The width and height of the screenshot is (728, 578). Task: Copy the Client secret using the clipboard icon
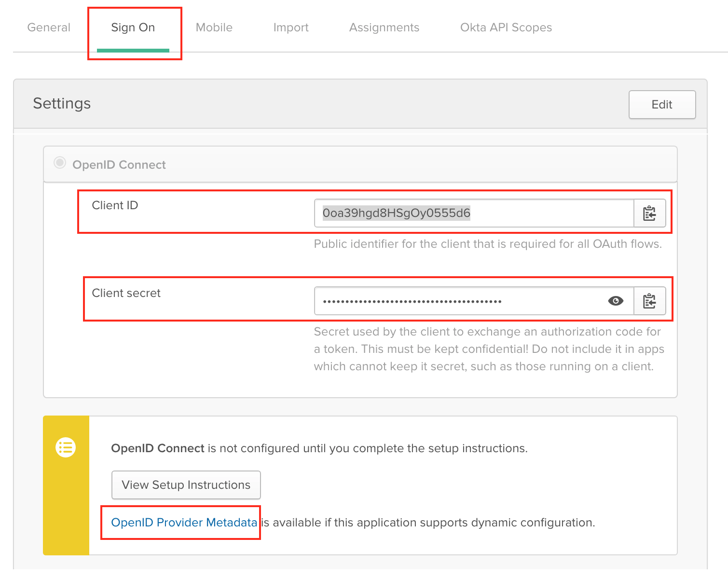(x=649, y=300)
